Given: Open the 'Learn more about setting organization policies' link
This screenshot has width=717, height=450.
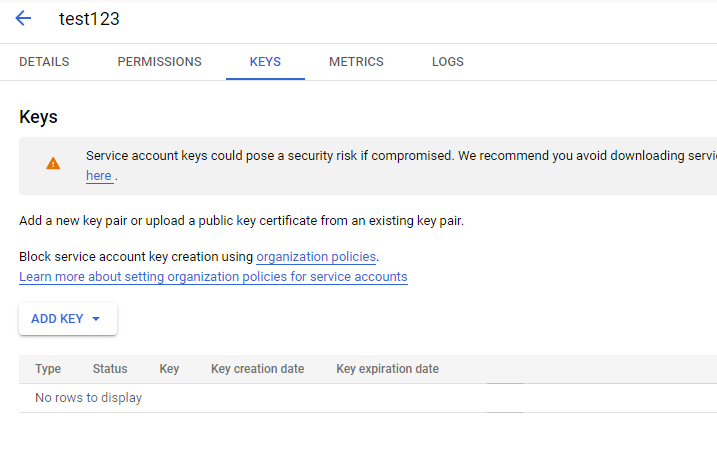Looking at the screenshot, I should [x=213, y=276].
